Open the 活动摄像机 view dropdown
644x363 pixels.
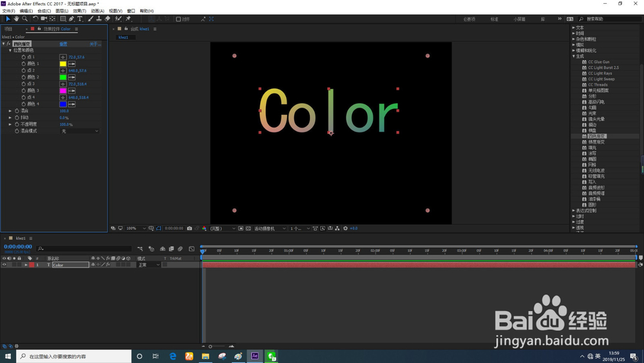point(269,228)
